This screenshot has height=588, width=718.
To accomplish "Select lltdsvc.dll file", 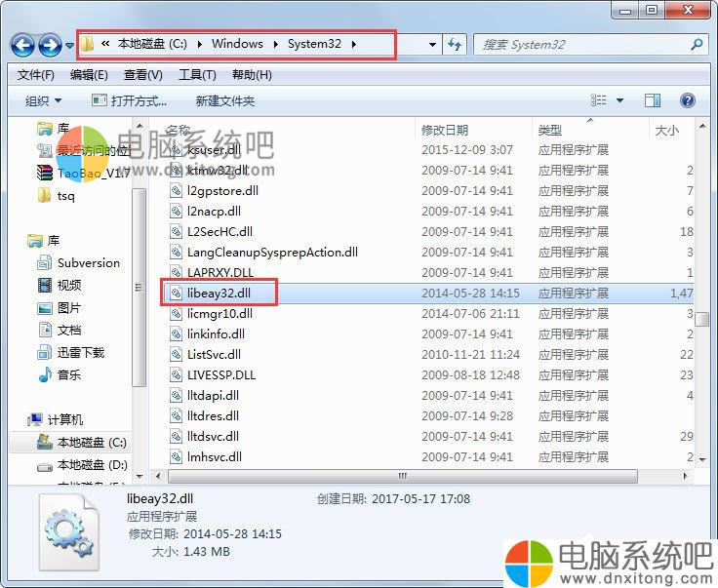I will (213, 437).
